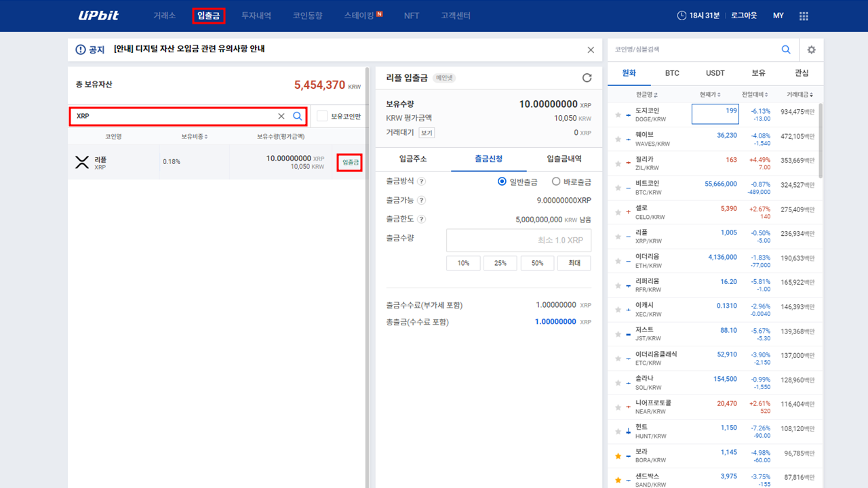
Task: Open 입출금 menu
Action: point(209,16)
